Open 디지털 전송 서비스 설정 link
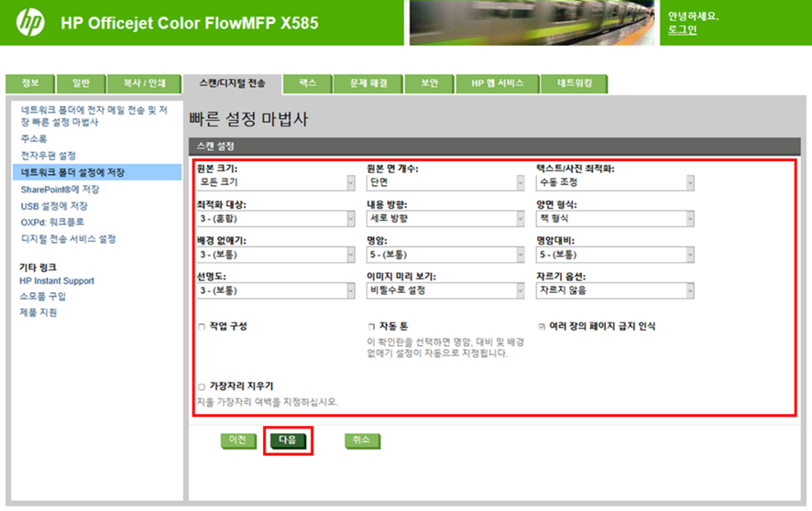This screenshot has width=812, height=511. pyautogui.click(x=69, y=239)
